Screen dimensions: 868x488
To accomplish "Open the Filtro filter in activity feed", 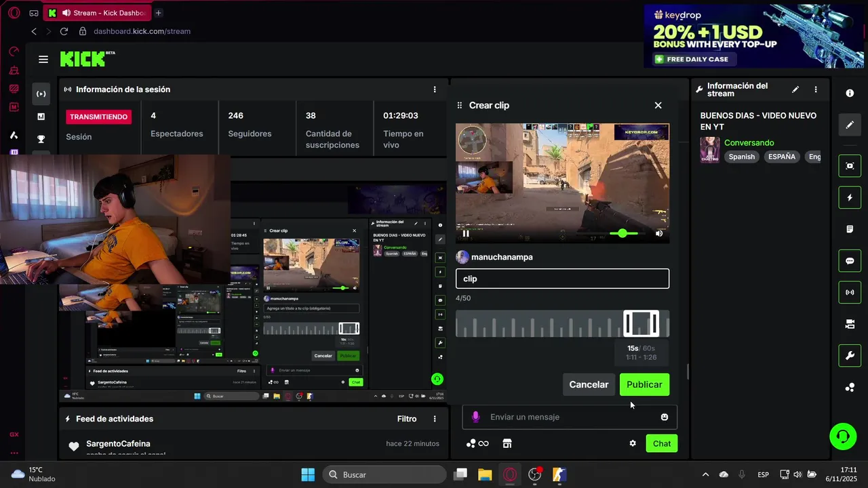I will click(407, 419).
